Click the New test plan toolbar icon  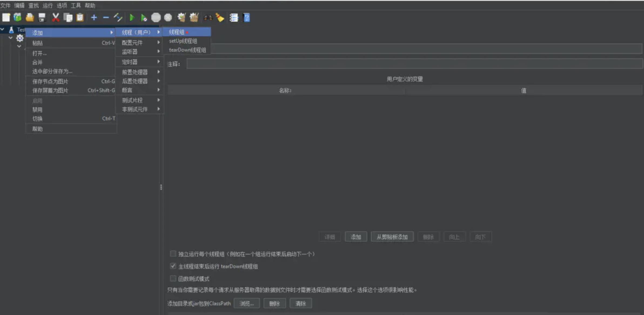click(x=6, y=18)
